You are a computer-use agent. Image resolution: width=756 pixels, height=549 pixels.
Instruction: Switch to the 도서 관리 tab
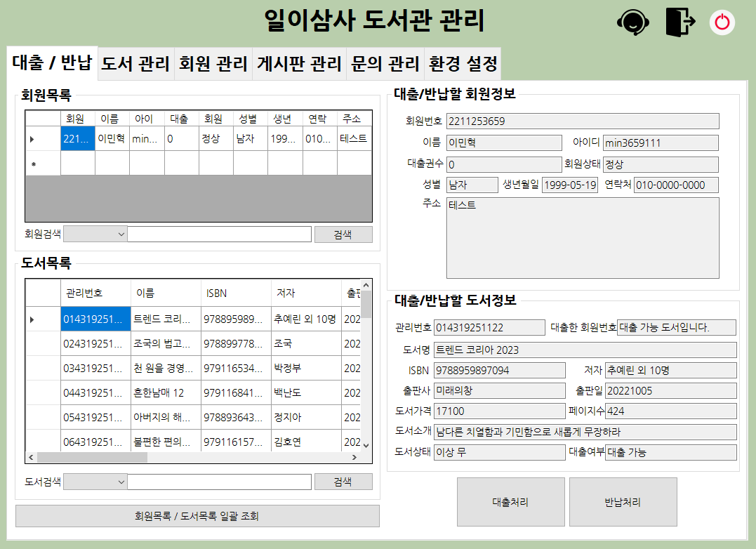tap(135, 62)
